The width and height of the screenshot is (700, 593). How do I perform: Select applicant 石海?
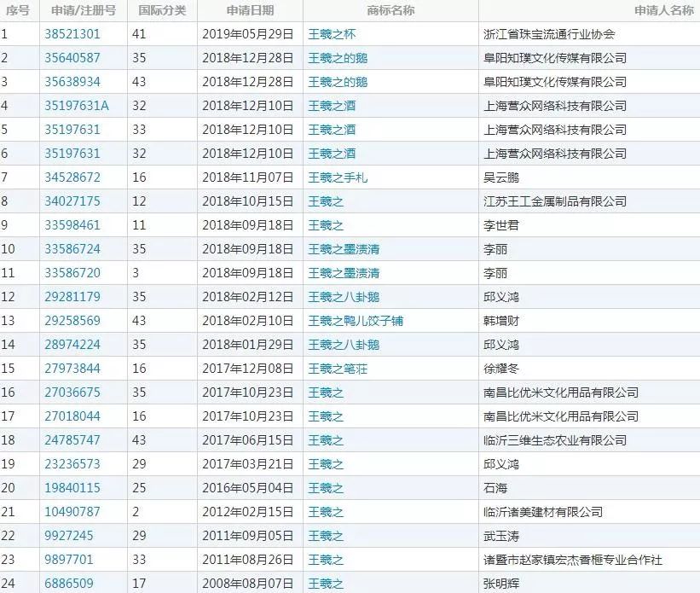pos(495,488)
